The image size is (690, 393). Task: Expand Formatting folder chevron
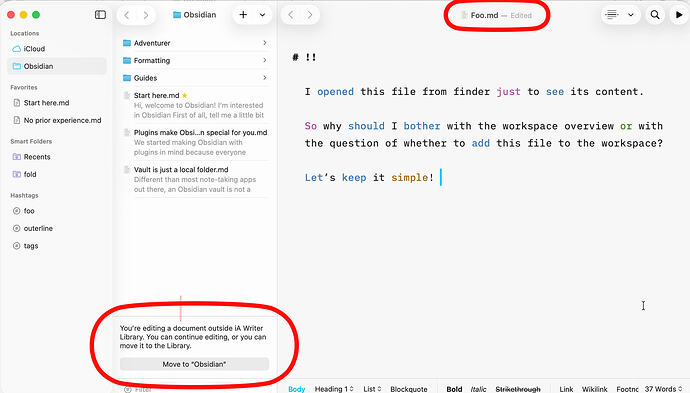pyautogui.click(x=264, y=60)
